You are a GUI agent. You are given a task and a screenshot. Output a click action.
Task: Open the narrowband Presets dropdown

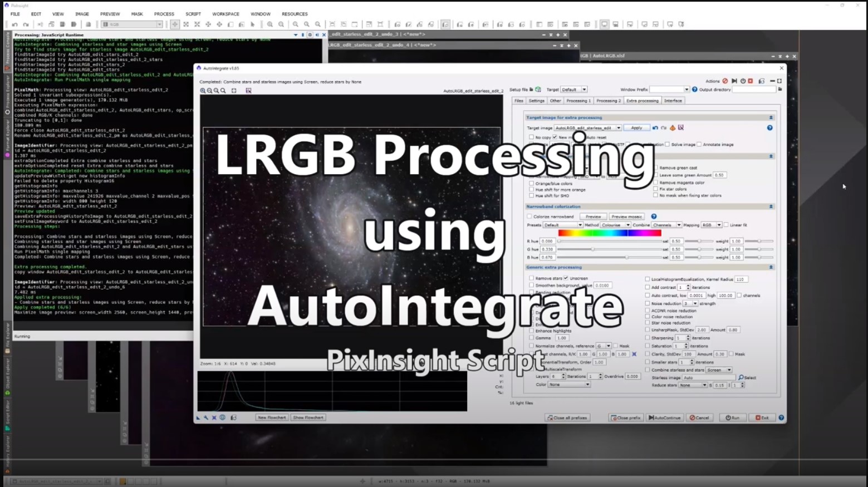point(579,225)
